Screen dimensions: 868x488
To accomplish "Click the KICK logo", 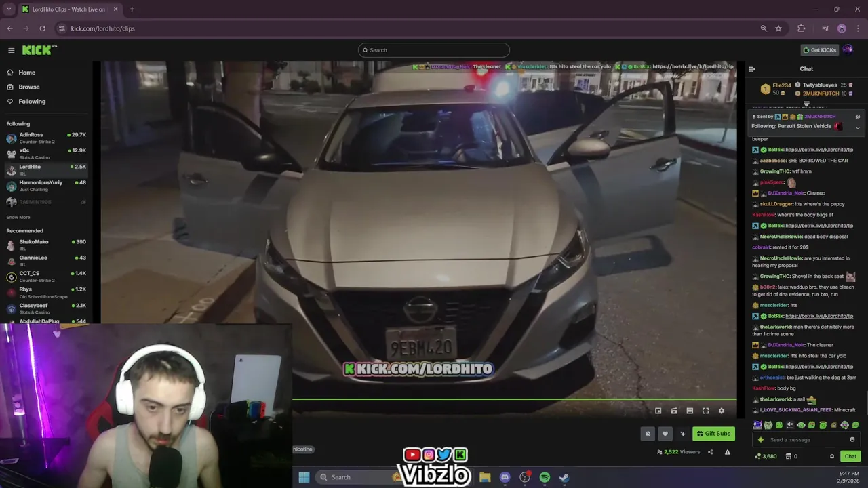I will coord(39,50).
